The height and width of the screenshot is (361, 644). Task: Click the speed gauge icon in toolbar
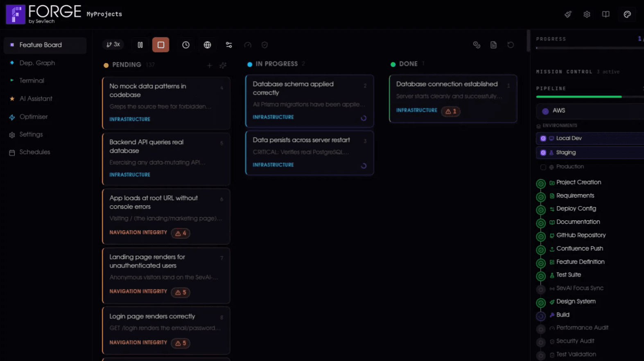coord(248,45)
